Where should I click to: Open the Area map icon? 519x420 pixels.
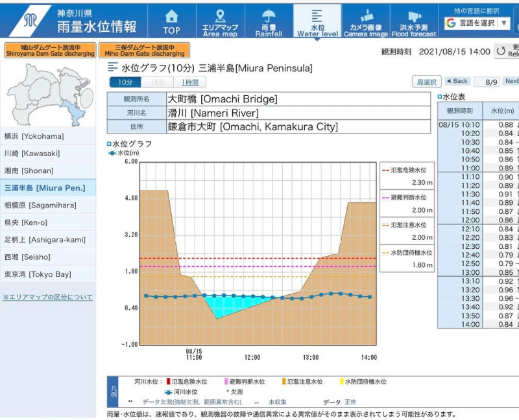click(x=220, y=17)
